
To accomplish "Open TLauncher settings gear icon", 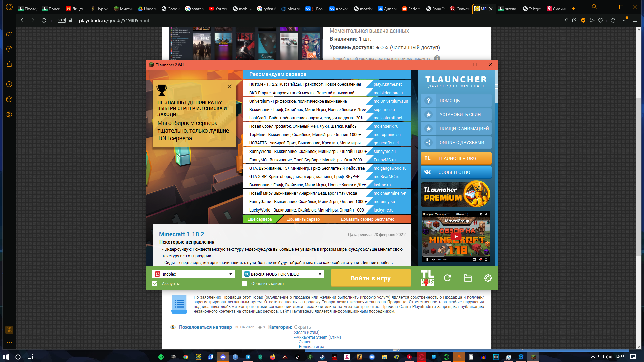I will (x=488, y=278).
